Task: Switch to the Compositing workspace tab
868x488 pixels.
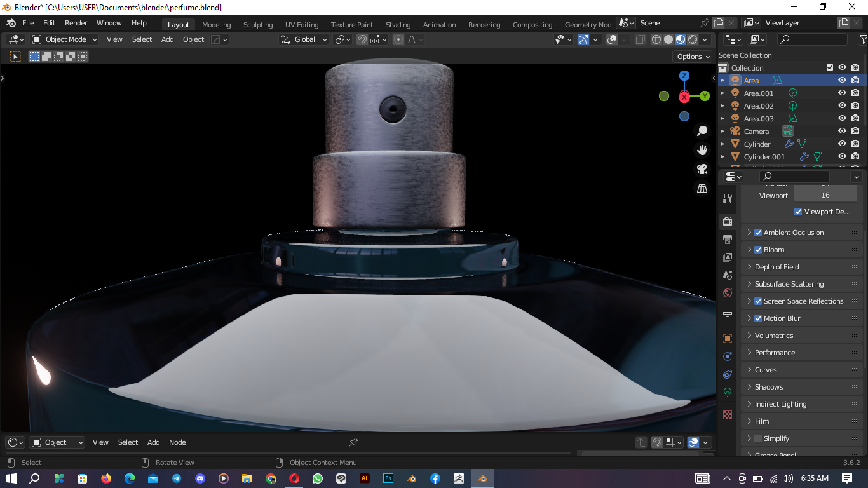Action: 532,25
